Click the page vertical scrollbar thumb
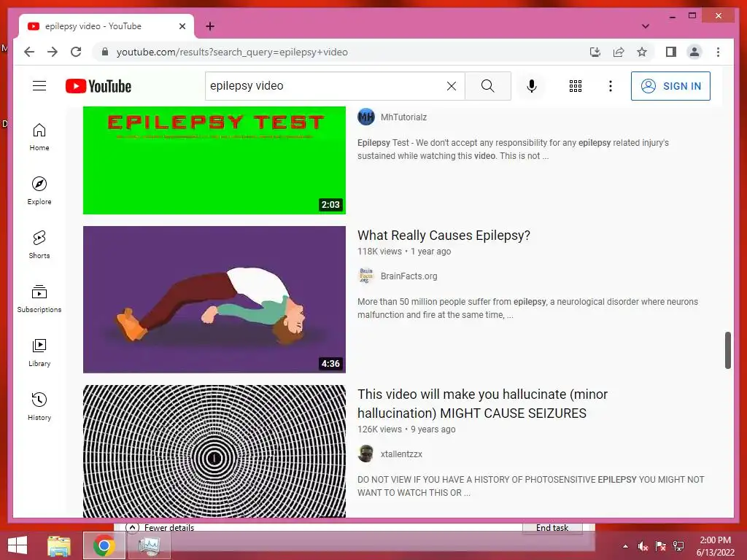Screen dimensions: 747x560 click(x=727, y=350)
